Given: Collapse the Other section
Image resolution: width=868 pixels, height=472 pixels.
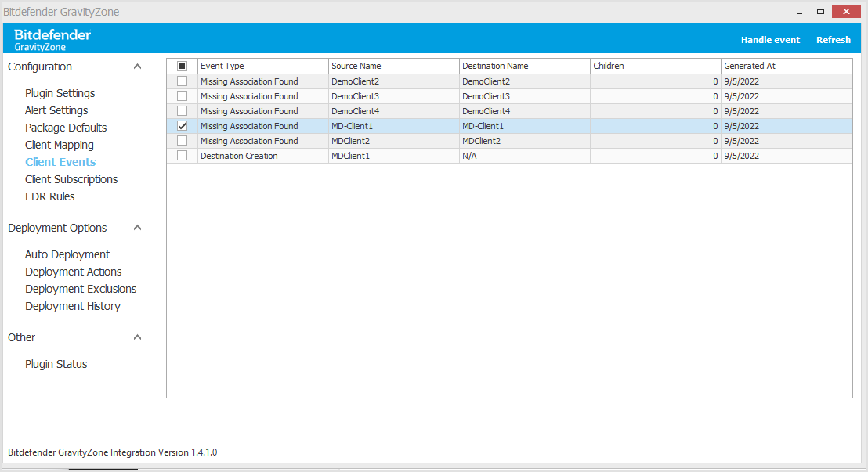Looking at the screenshot, I should coord(137,337).
